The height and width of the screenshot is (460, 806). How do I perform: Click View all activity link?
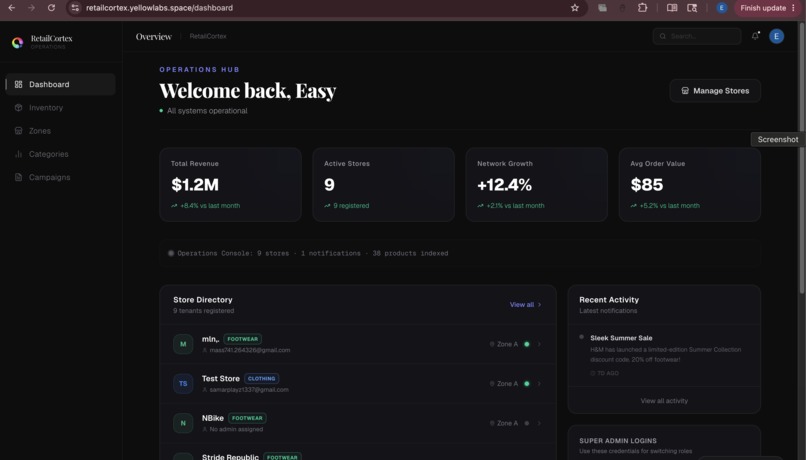pyautogui.click(x=664, y=400)
